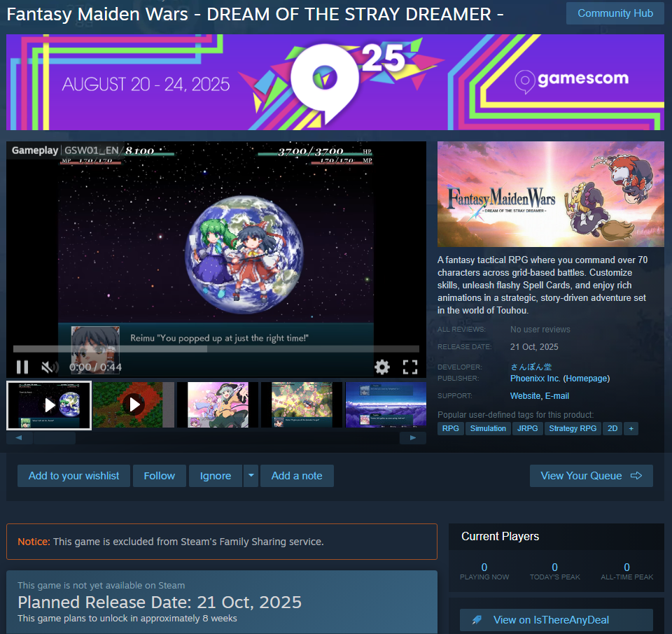Viewport: 672px width, 634px height.
Task: Pause the gameplay video
Action: 22,367
